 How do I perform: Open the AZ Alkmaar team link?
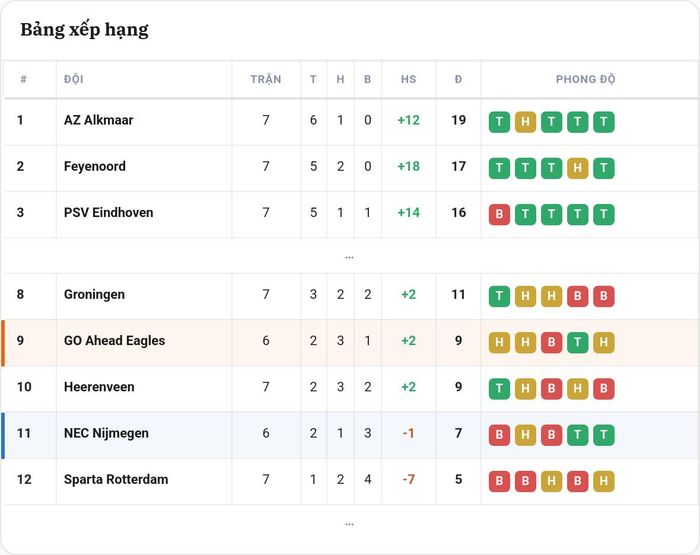(98, 120)
